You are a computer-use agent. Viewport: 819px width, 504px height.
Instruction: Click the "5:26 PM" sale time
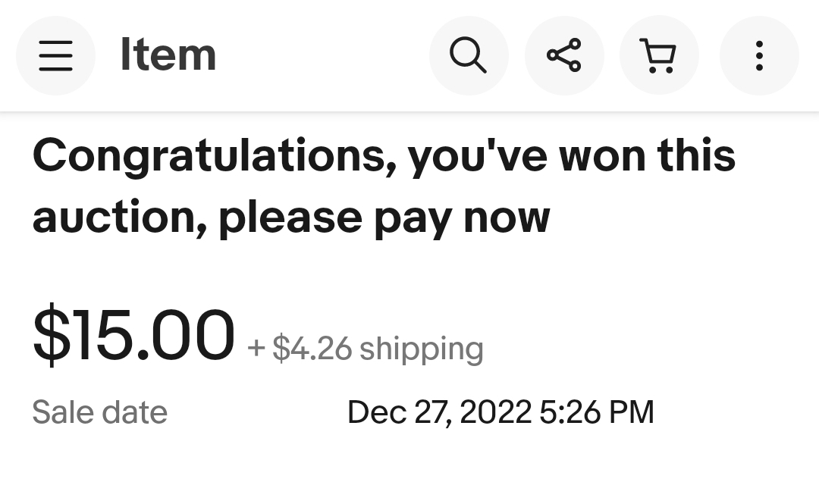597,412
